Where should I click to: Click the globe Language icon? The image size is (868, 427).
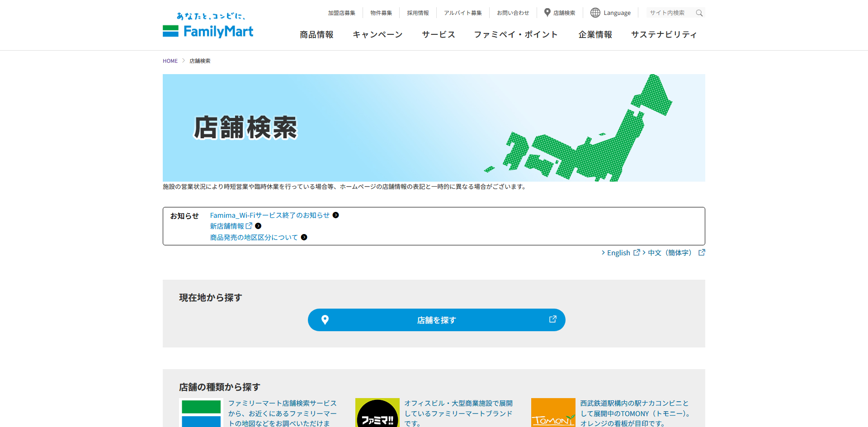pos(595,13)
